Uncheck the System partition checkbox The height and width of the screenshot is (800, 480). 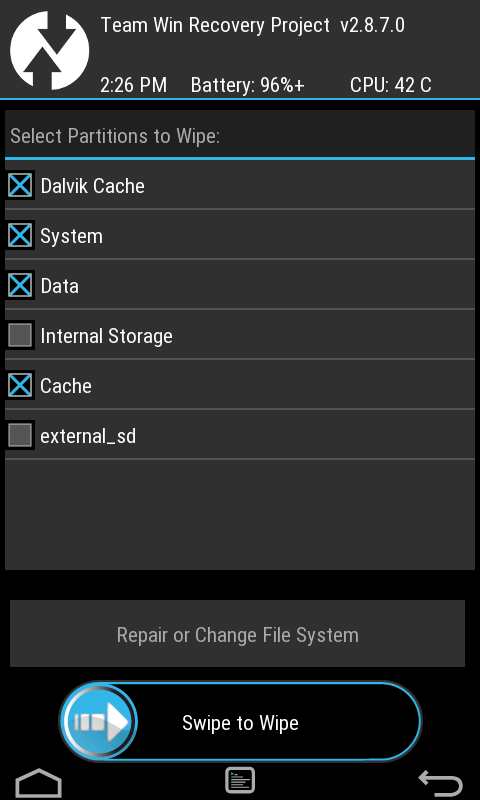pyautogui.click(x=20, y=235)
